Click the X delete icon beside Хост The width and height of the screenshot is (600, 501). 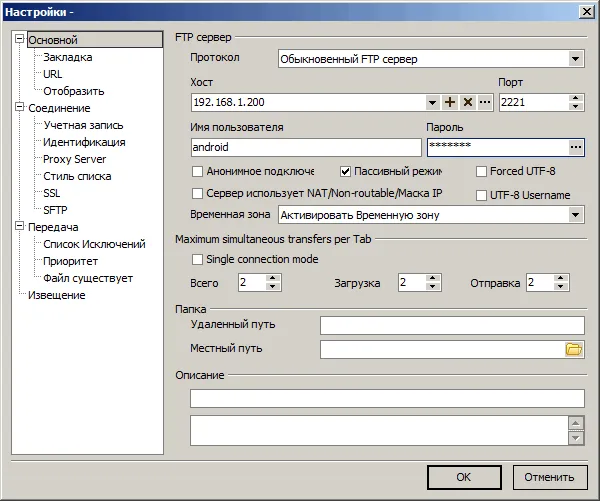(x=467, y=102)
